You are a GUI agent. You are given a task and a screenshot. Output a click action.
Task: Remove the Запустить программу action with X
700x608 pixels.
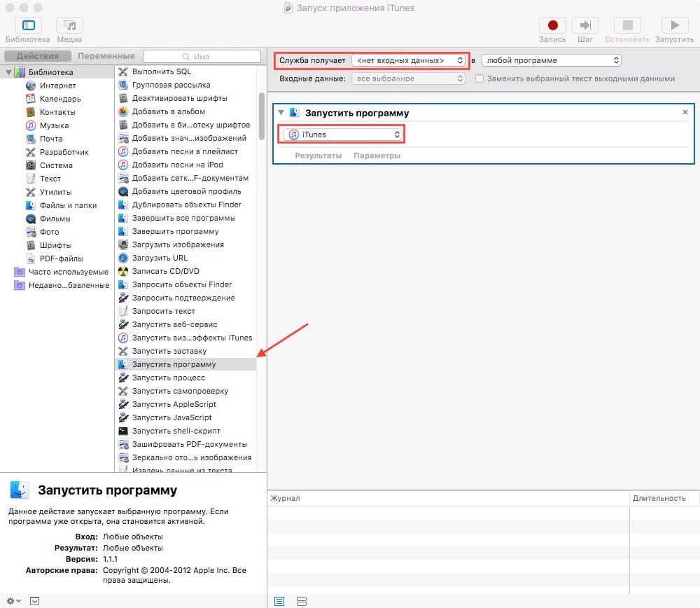685,112
